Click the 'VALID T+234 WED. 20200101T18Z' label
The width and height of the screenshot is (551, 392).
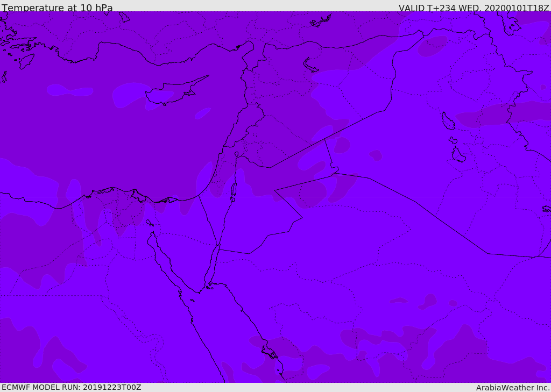(x=474, y=8)
